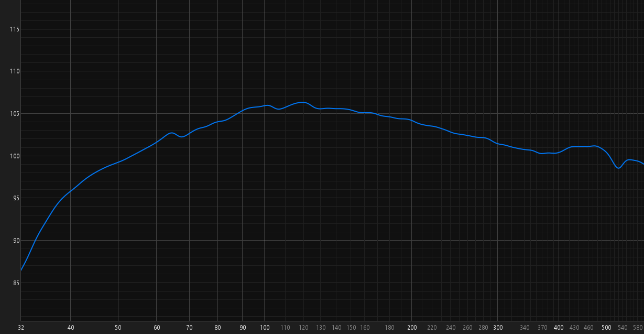Click the 110 label on the vertical axis
The image size is (644, 334).
coord(15,71)
